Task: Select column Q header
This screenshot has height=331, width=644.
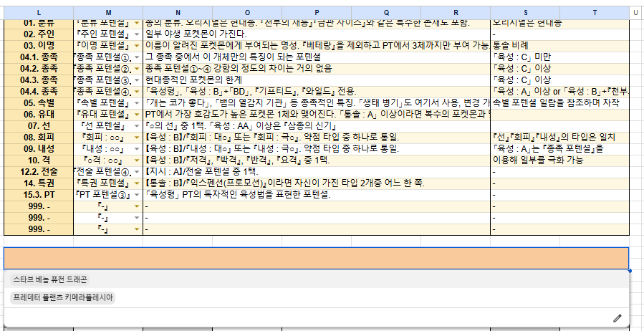Action: click(386, 13)
